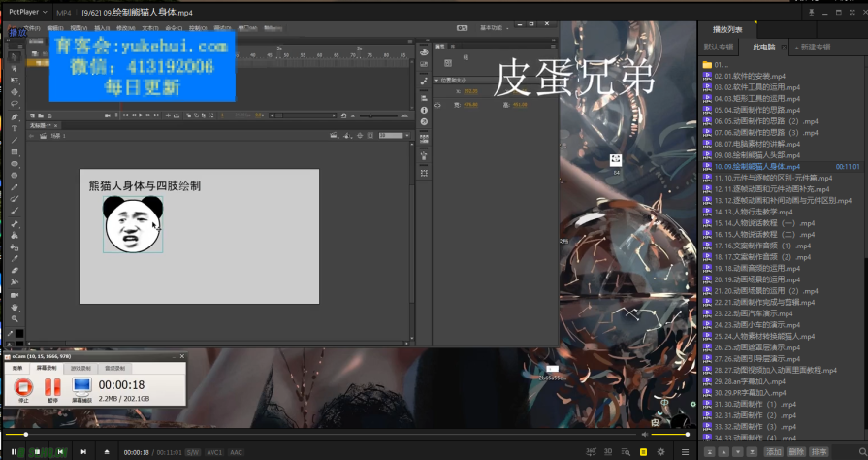Open the 修改 menu in Animate
Viewport: 868px width, 460px height.
tap(126, 28)
